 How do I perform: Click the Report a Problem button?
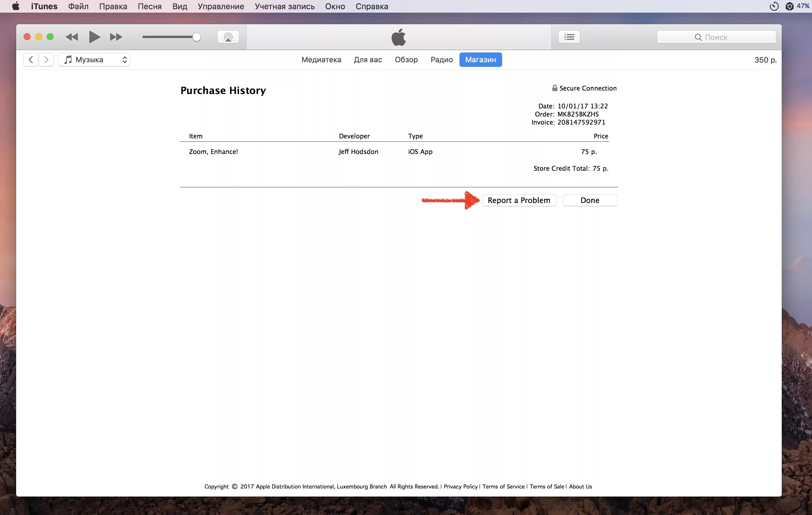click(519, 200)
